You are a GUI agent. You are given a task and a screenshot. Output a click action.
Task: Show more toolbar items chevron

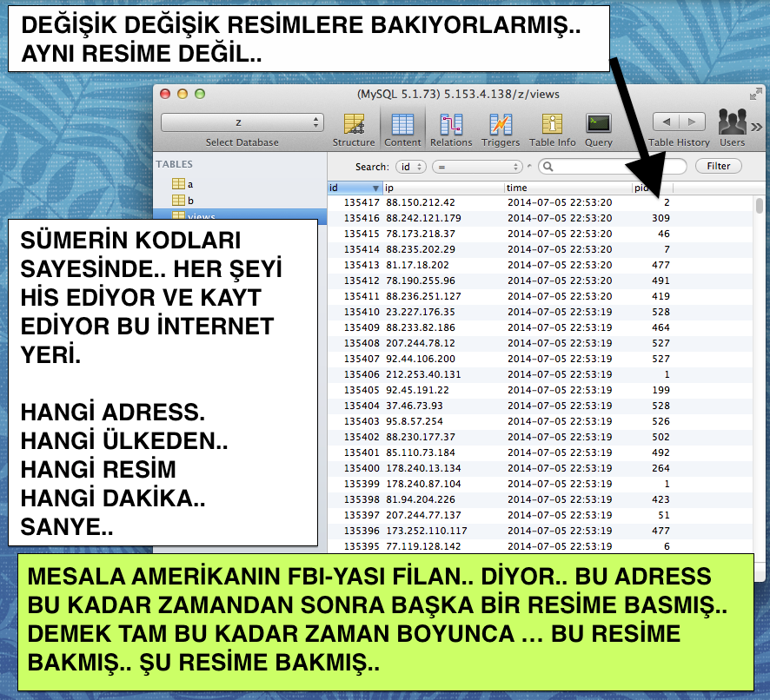pos(757,127)
